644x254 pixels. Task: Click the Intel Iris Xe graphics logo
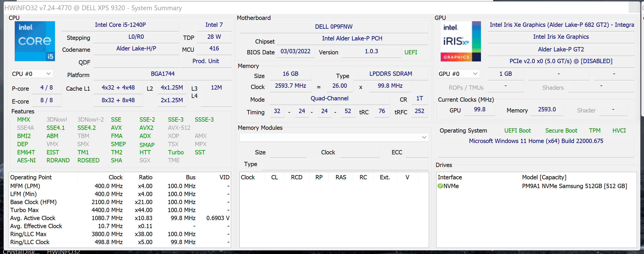coord(460,41)
